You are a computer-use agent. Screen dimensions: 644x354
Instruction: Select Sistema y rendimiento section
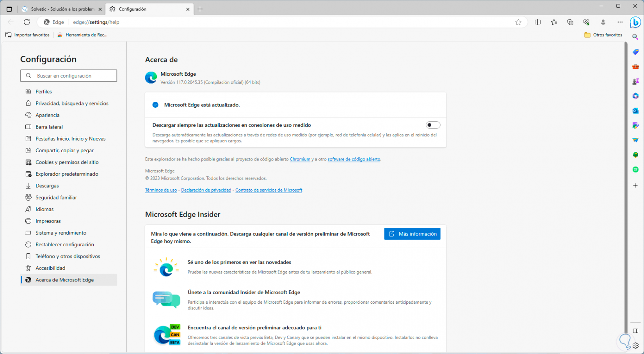click(x=61, y=233)
